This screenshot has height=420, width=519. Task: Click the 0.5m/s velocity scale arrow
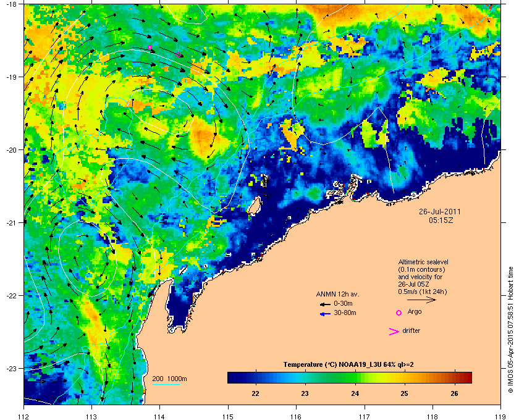421,300
